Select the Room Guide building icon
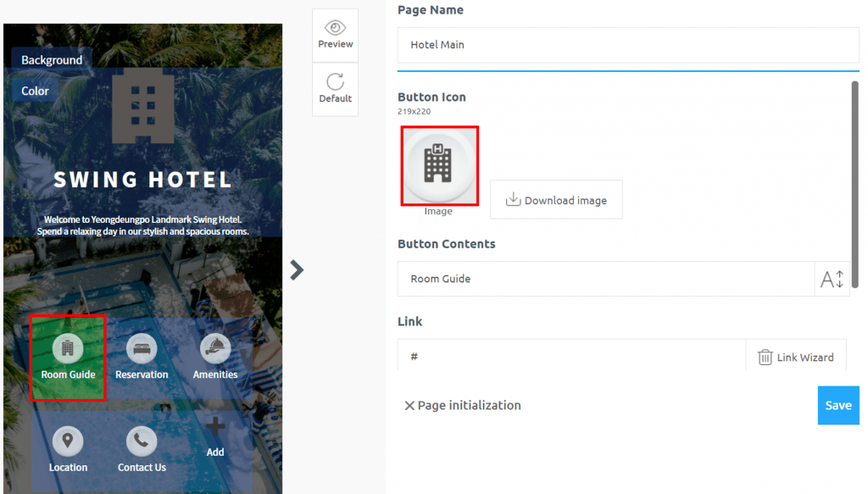The image size is (868, 494). coord(68,347)
